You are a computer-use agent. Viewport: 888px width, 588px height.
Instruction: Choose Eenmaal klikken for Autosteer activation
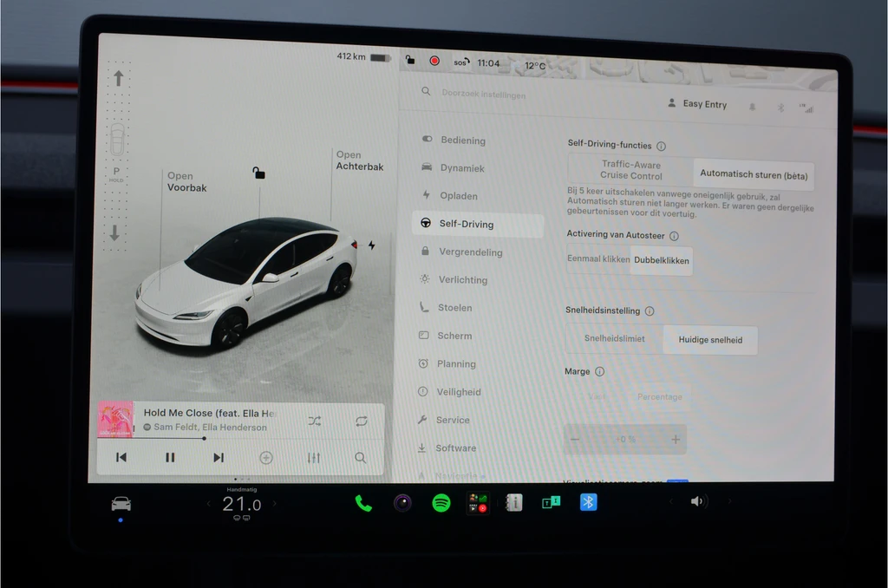coord(598,259)
